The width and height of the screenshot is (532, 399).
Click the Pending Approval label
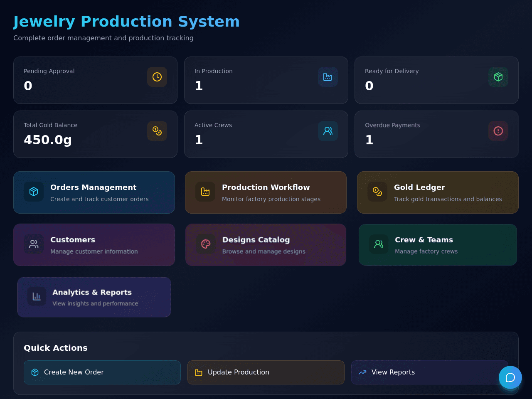pos(49,71)
